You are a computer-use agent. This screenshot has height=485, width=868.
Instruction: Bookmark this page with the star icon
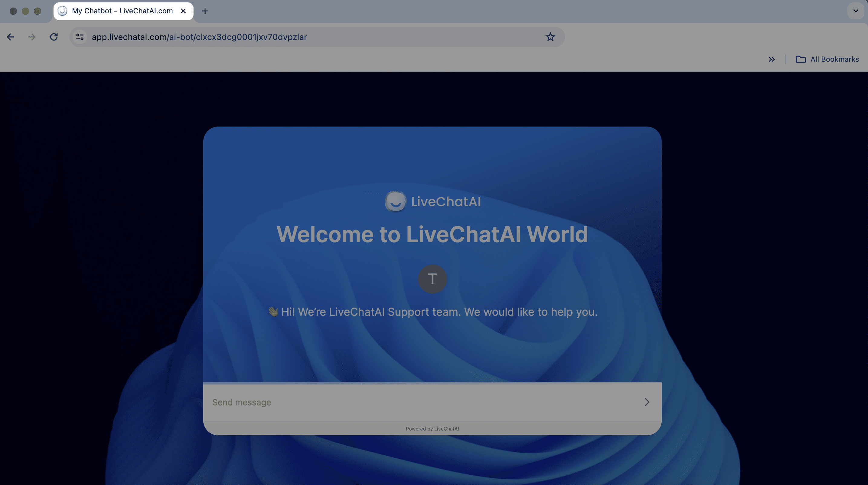(550, 37)
